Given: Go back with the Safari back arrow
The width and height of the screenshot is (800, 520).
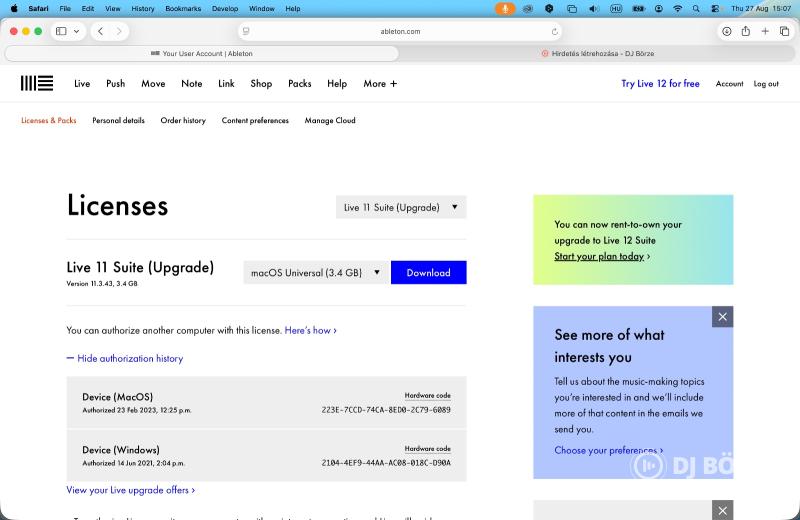Looking at the screenshot, I should (101, 31).
